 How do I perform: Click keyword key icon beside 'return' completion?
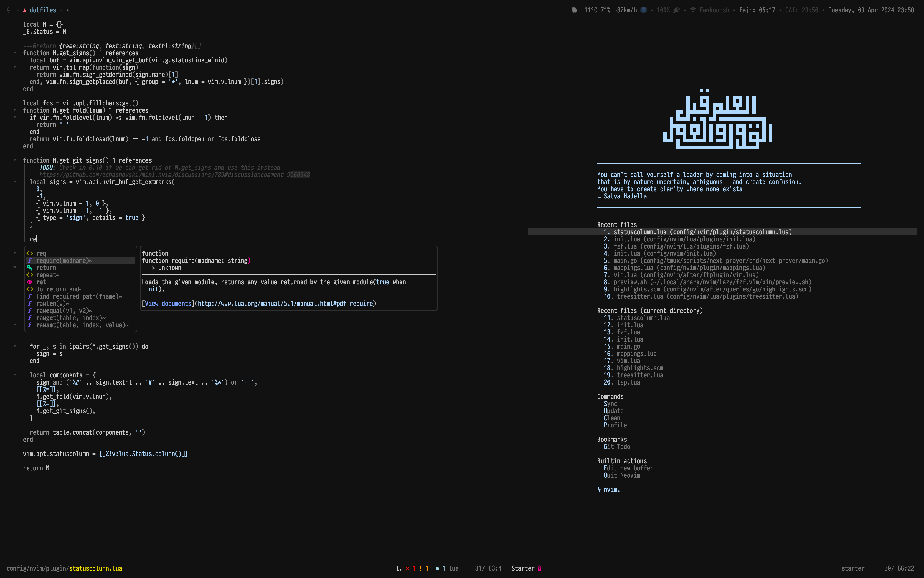(x=30, y=268)
